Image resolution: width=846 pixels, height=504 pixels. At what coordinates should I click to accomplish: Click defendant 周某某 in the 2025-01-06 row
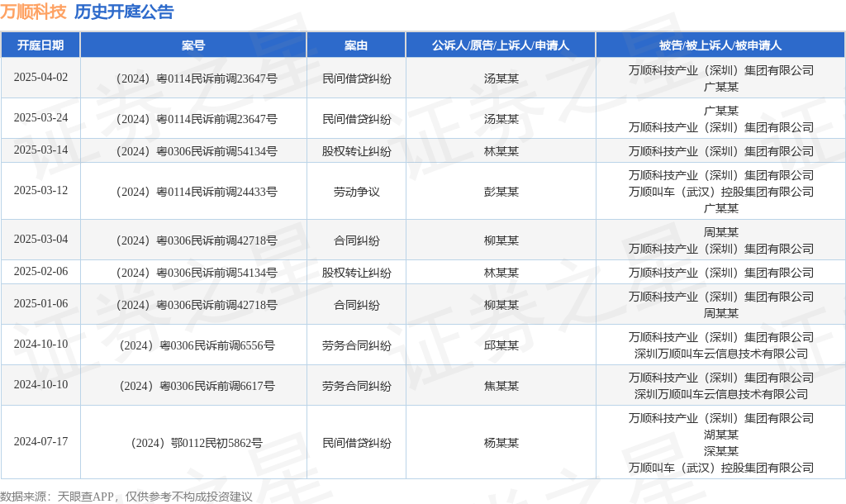[x=720, y=313]
